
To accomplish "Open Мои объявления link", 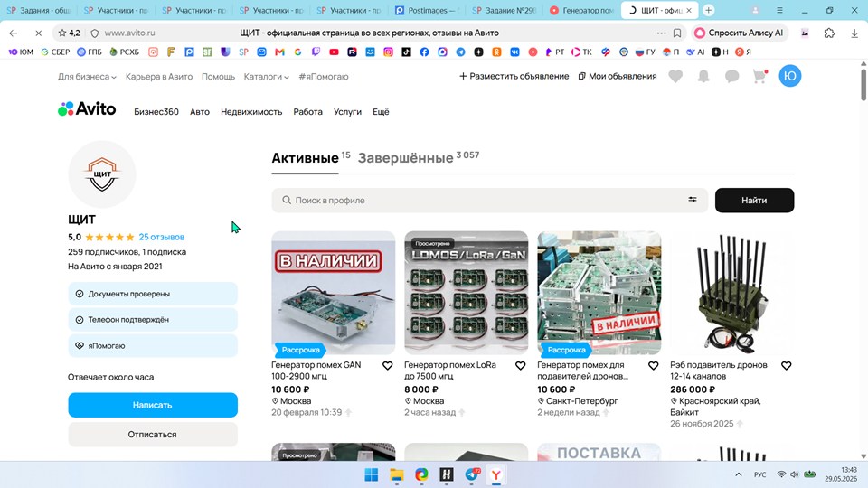I will [x=618, y=76].
